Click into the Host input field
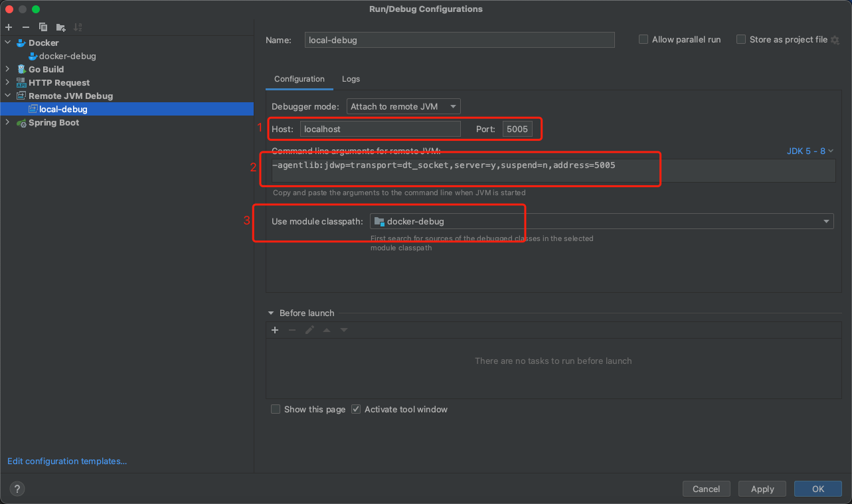 pyautogui.click(x=380, y=129)
